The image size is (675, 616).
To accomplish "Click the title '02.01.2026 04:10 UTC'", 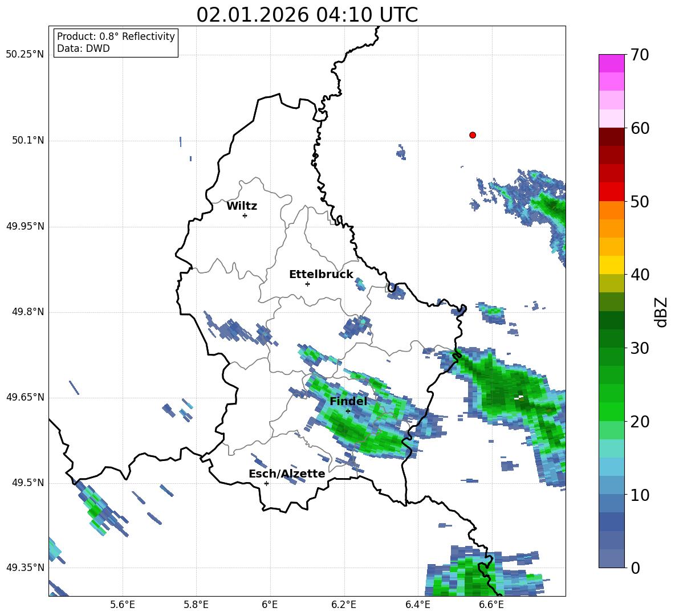I will 307,15.
